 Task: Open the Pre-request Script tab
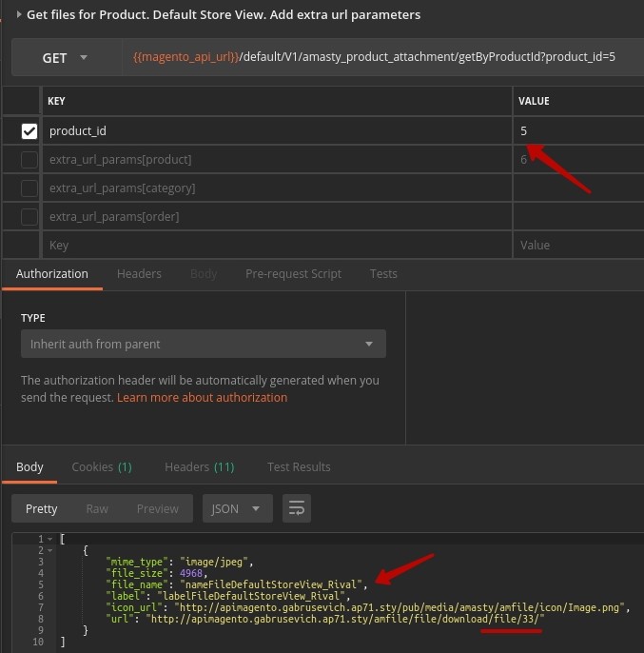tap(293, 274)
